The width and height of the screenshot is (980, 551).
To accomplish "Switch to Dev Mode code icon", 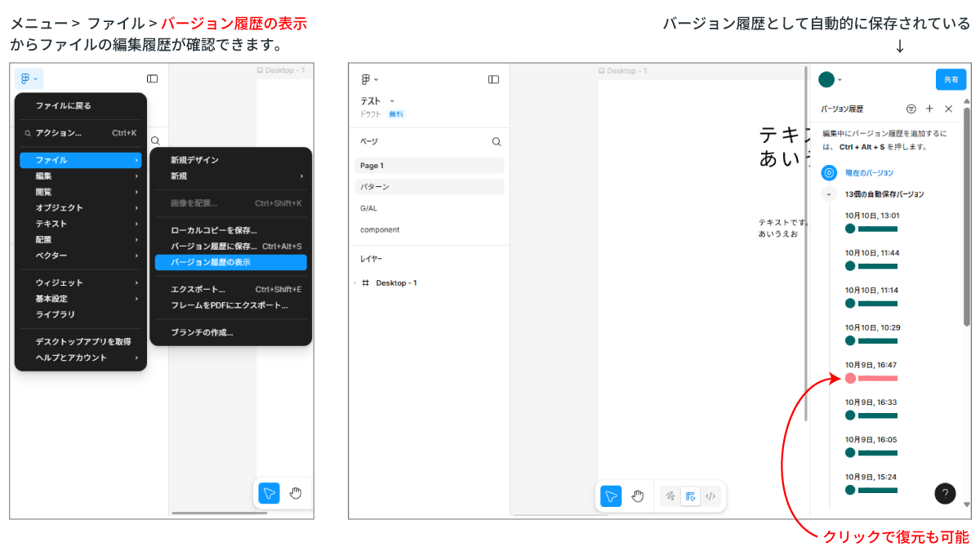I will (710, 495).
